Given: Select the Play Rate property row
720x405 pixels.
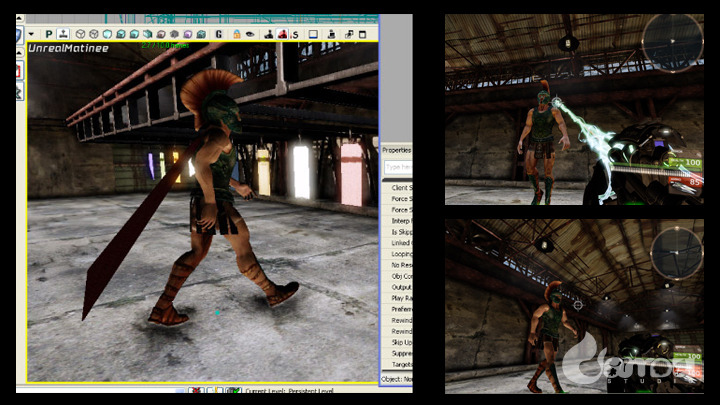Looking at the screenshot, I should point(397,298).
